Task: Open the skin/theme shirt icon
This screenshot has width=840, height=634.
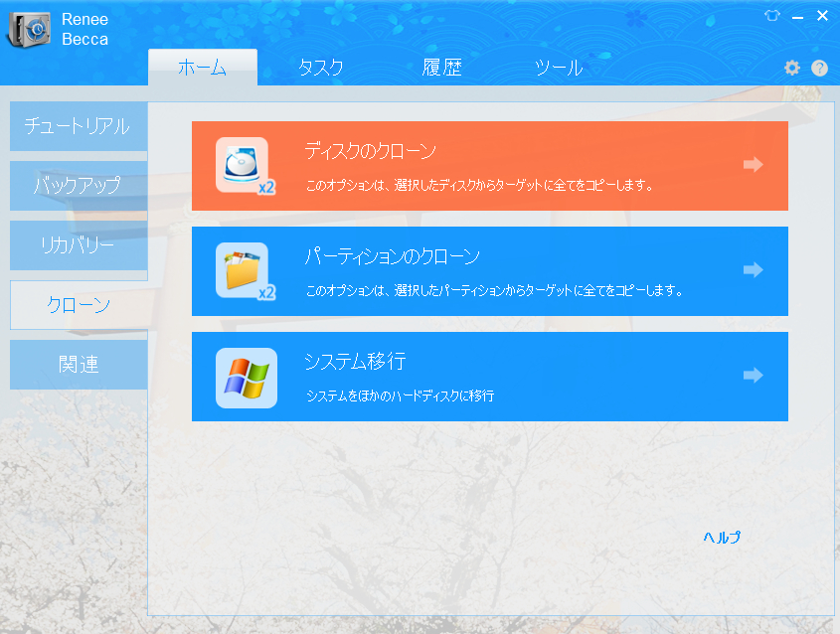Action: (x=772, y=16)
